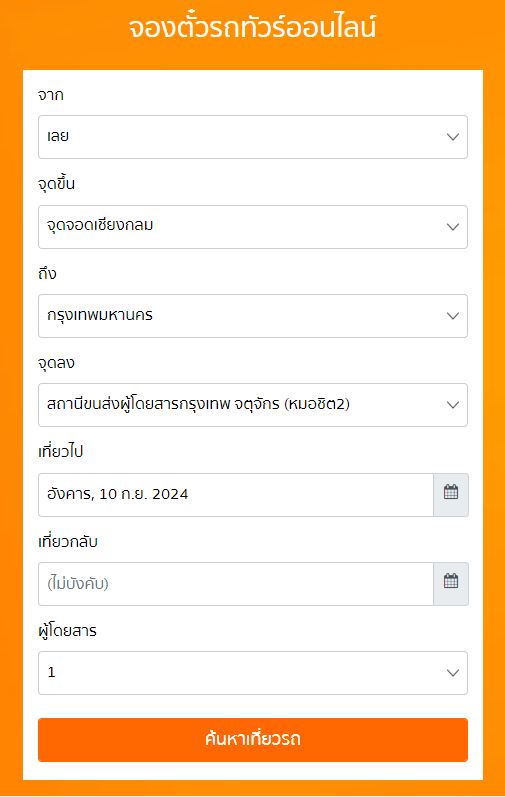Open the calendar icon for เที่ยวกลับ date
Image resolution: width=505 pixels, height=797 pixels.
[451, 584]
